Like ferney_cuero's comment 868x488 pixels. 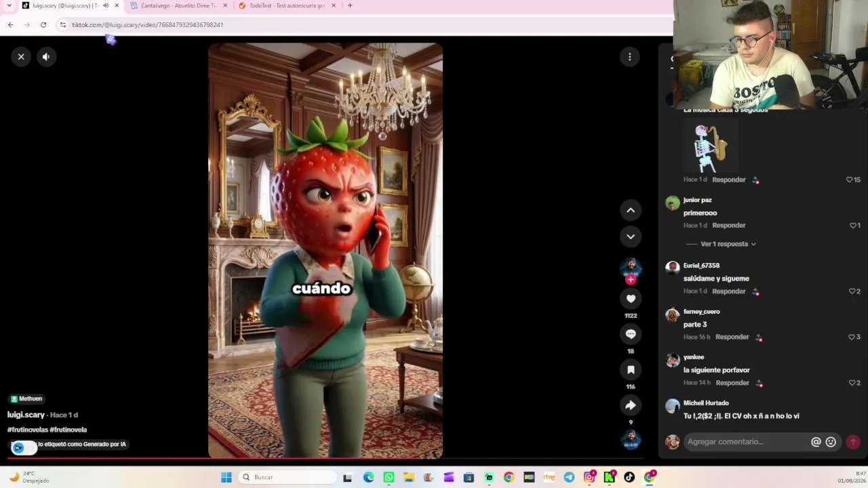(x=852, y=337)
